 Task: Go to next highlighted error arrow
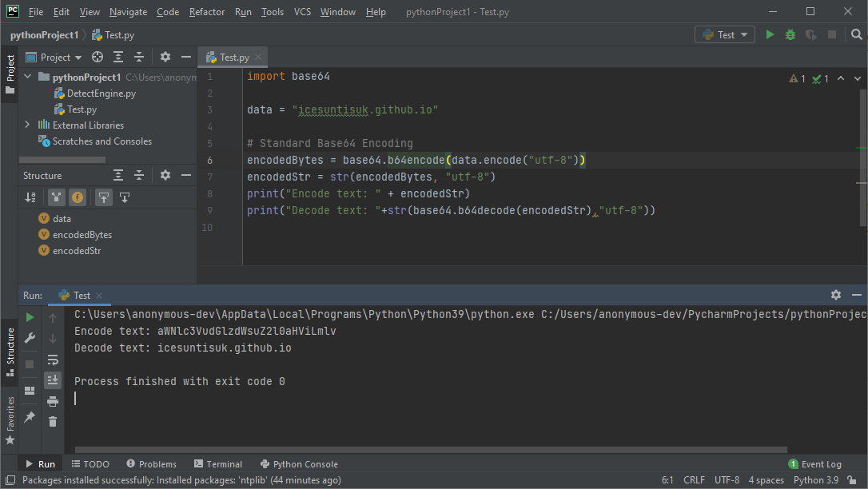click(858, 78)
